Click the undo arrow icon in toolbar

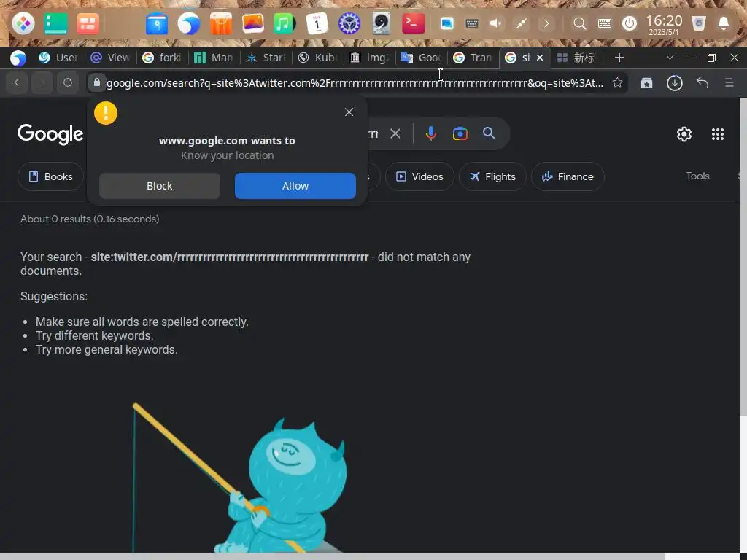click(703, 82)
